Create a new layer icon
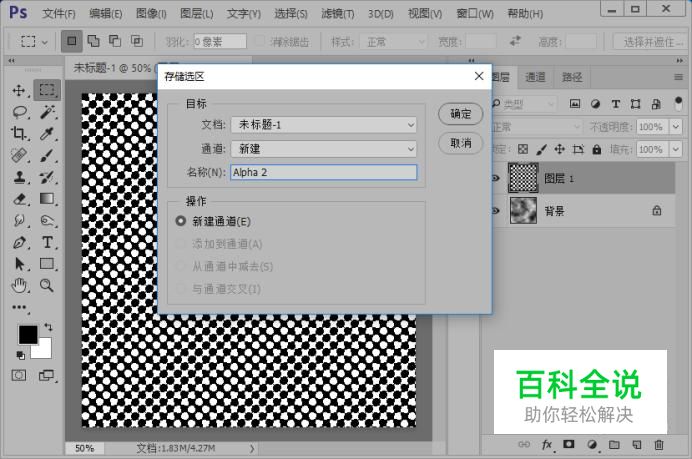This screenshot has width=692, height=459. tap(636, 444)
